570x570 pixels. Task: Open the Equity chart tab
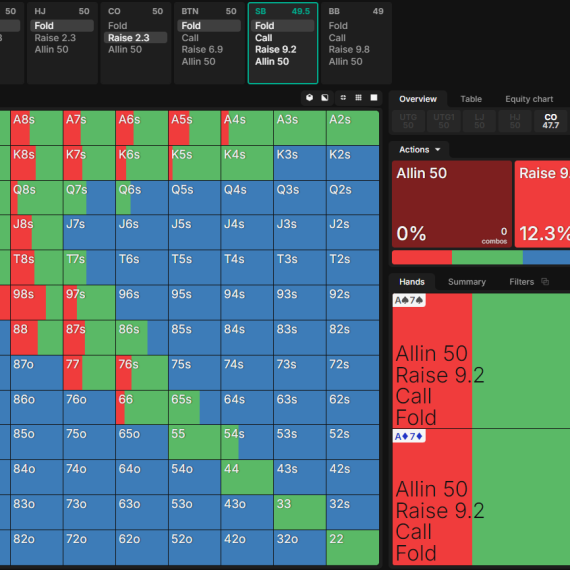(x=529, y=99)
